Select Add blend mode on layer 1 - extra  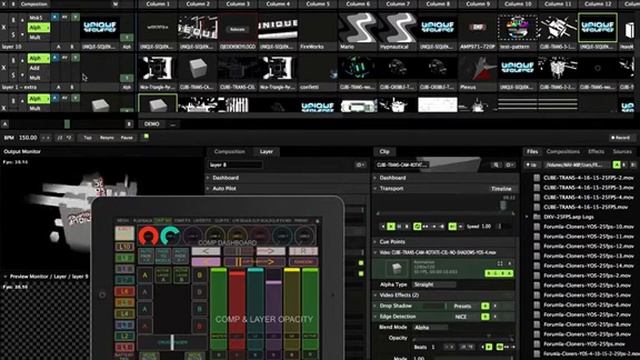(x=34, y=68)
